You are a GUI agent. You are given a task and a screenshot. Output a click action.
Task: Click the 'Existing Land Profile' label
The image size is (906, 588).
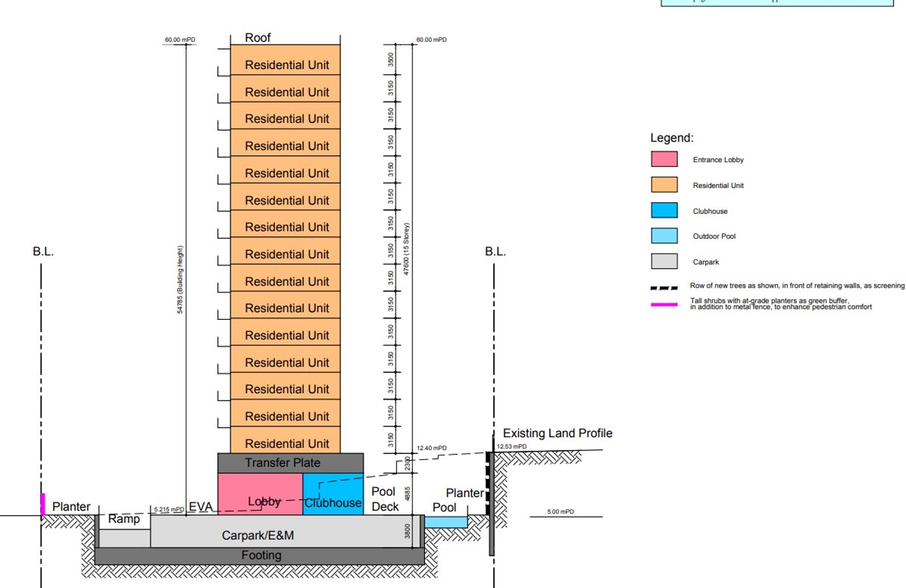(557, 433)
